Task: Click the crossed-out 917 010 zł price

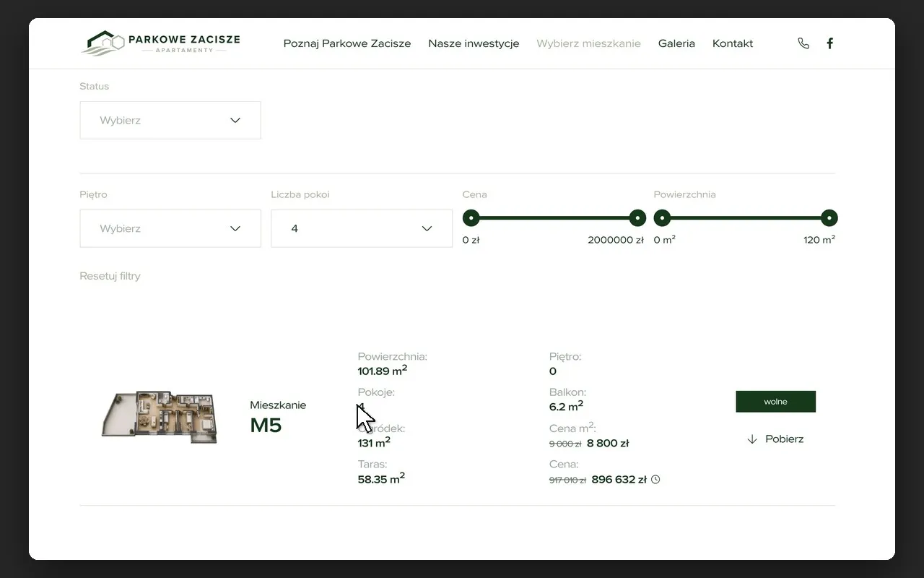Action: (567, 480)
